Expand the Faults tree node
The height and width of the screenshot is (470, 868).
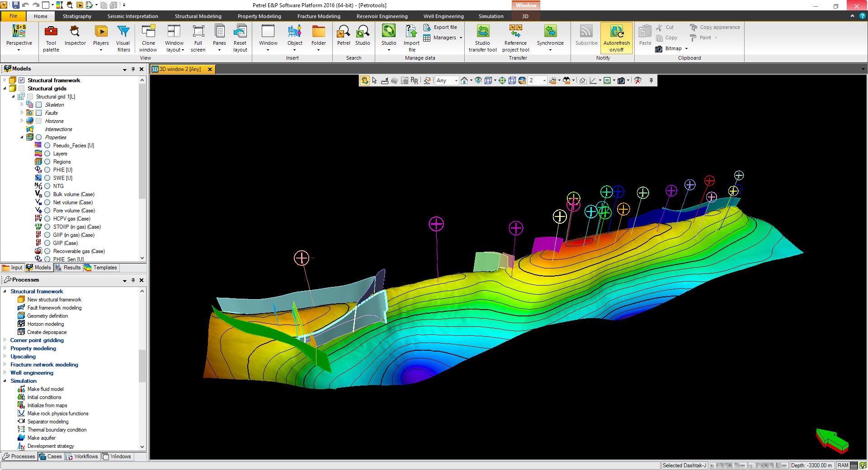coord(22,113)
